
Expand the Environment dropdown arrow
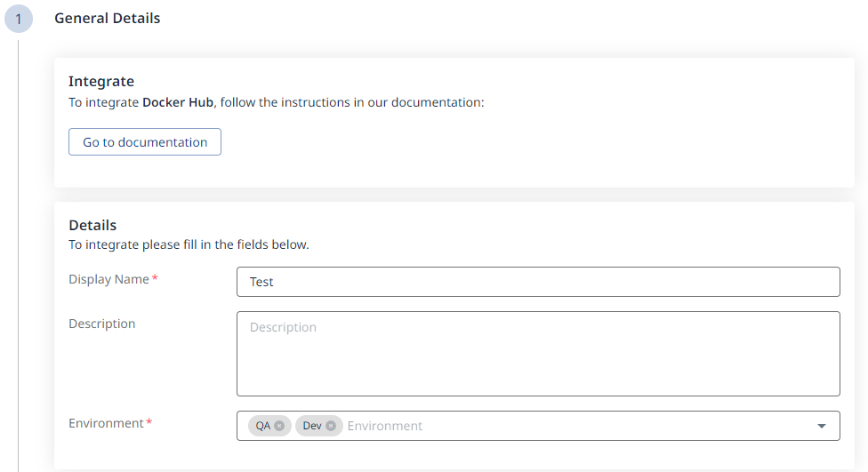click(x=821, y=426)
